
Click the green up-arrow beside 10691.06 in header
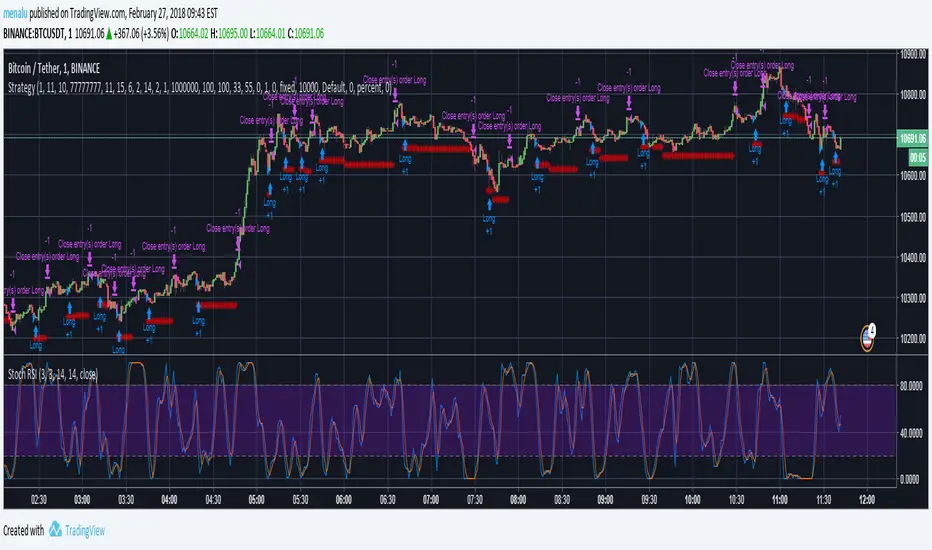pos(109,34)
